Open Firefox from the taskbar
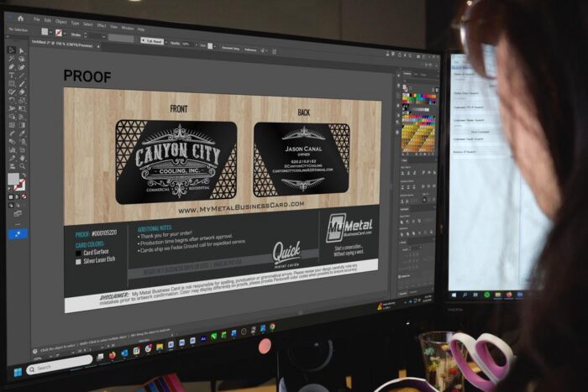This screenshot has height=392, width=588. 112,356
